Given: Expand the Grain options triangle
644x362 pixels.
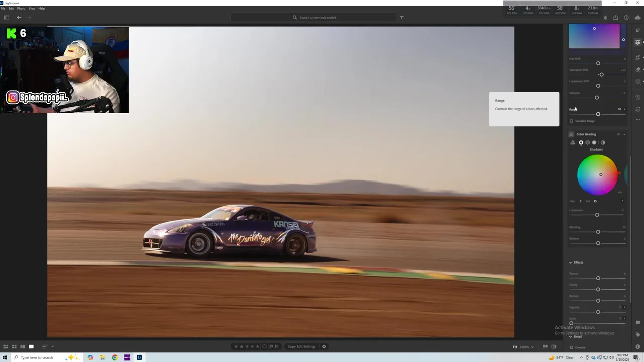Looking at the screenshot, I should point(624,318).
